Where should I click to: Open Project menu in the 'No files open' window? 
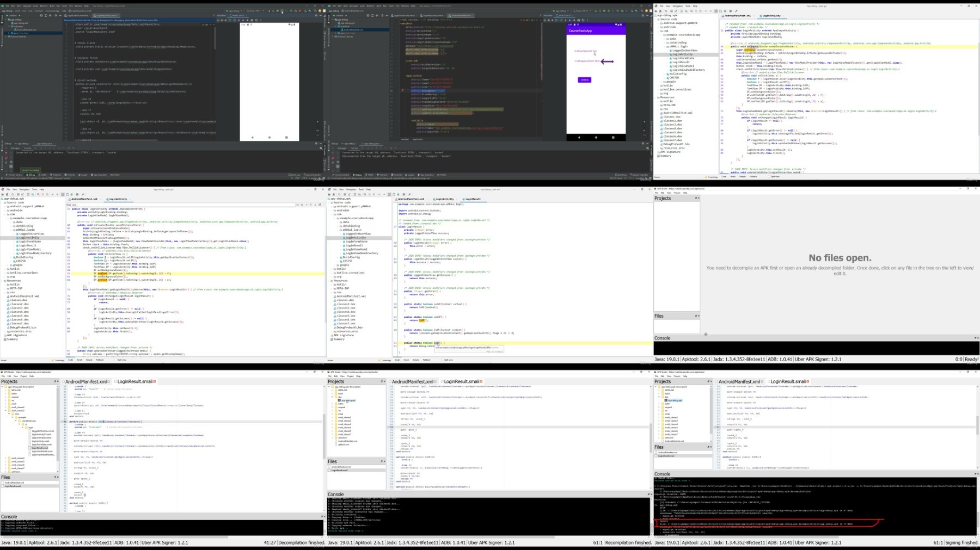point(677,193)
